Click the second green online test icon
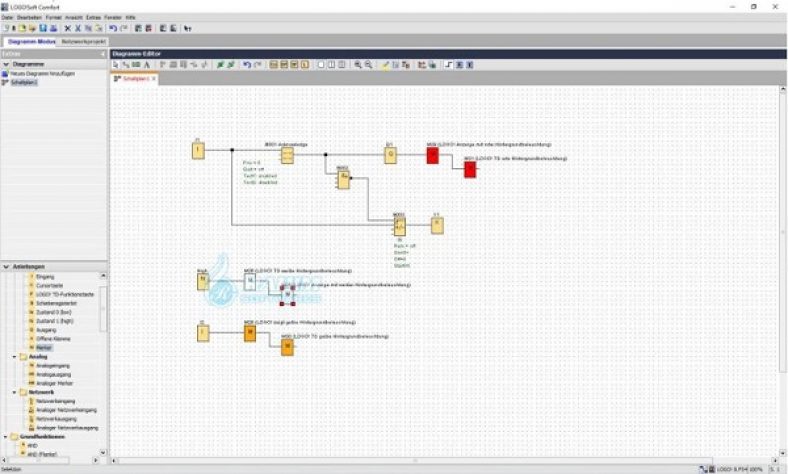This screenshot has height=474, width=788. 231,65
